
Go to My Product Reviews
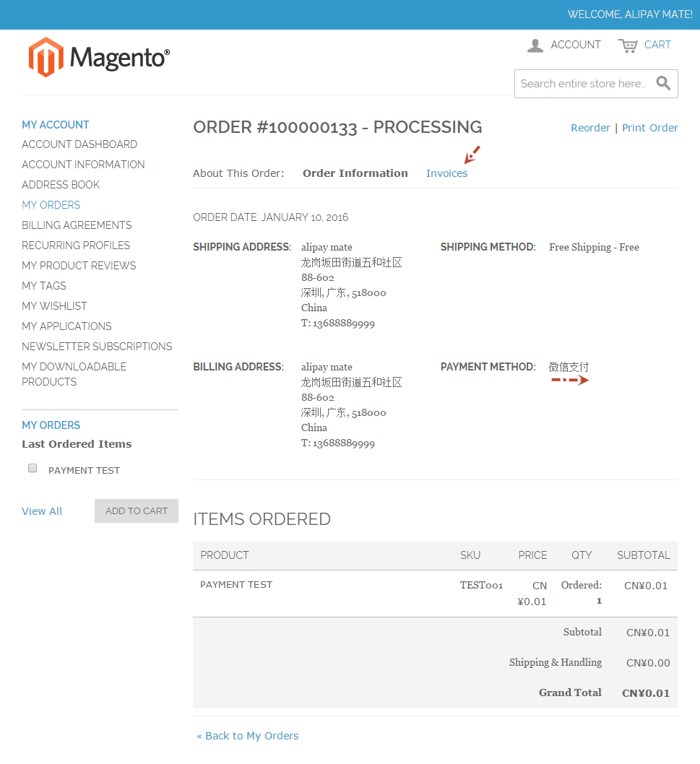click(79, 266)
